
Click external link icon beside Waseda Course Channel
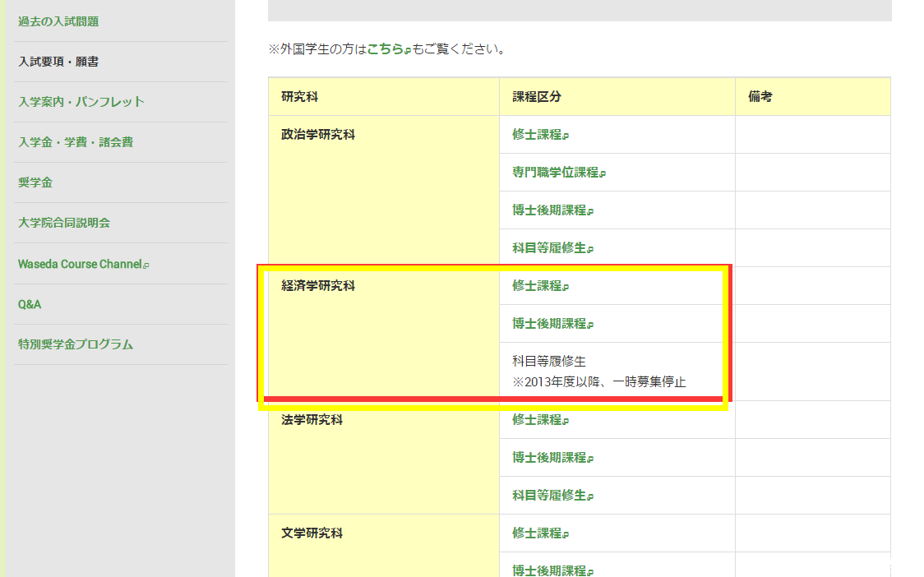(146, 265)
